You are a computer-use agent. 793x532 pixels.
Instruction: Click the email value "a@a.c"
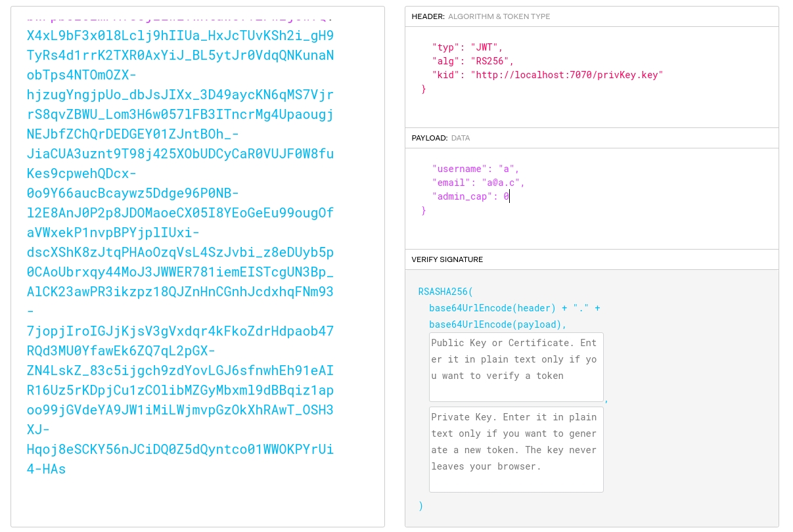501,183
